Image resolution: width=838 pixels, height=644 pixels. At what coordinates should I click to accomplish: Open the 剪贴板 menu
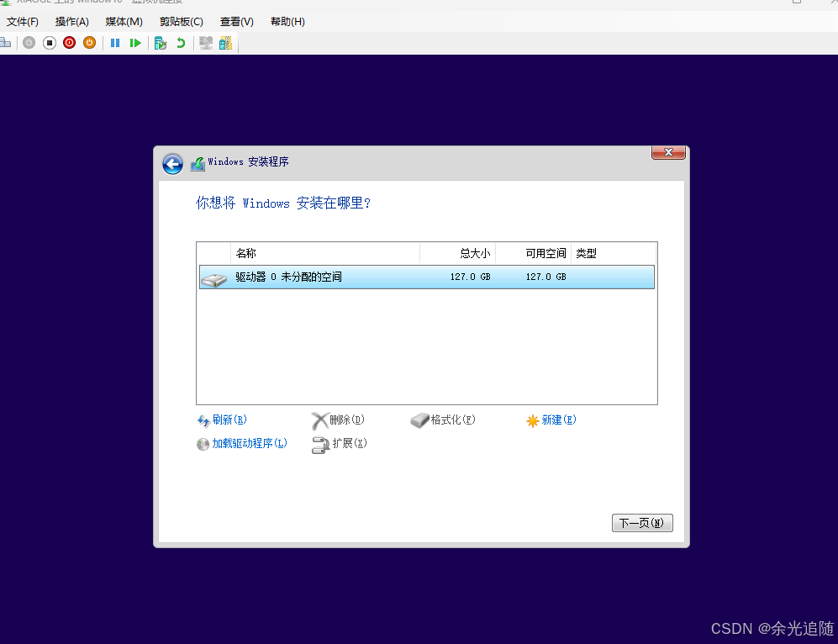click(x=181, y=21)
